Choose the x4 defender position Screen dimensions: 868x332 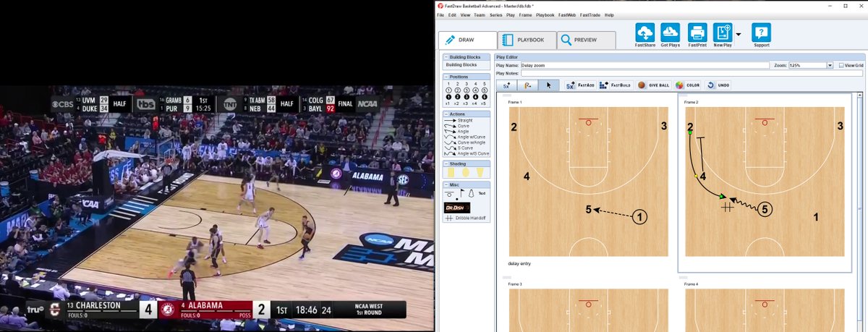coord(475,103)
